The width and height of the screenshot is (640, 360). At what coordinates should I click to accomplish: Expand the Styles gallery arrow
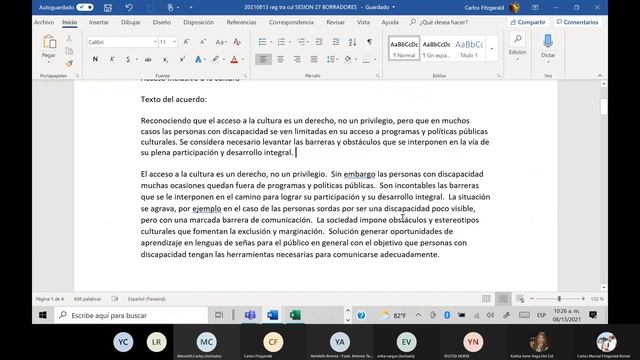492,48
